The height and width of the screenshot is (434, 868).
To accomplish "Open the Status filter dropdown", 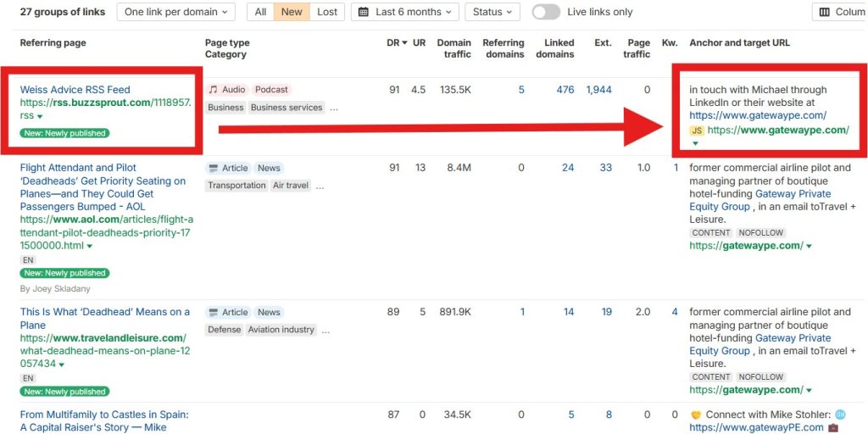I will (492, 12).
